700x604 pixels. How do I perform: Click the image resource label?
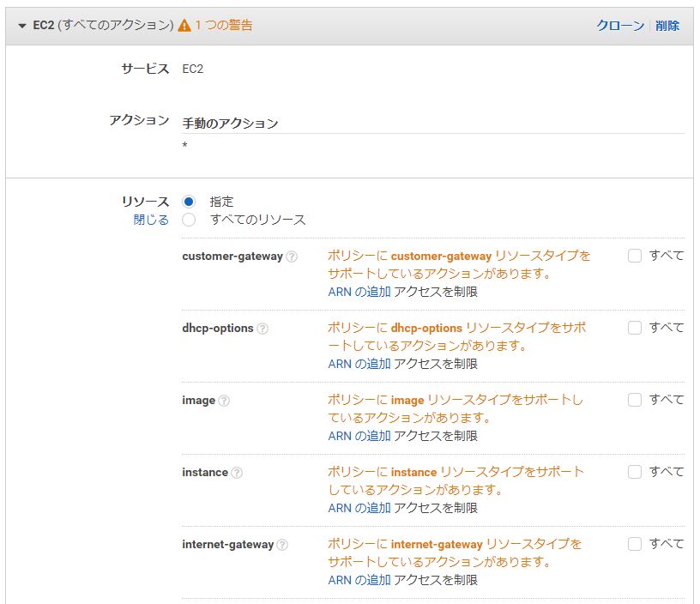coord(199,401)
